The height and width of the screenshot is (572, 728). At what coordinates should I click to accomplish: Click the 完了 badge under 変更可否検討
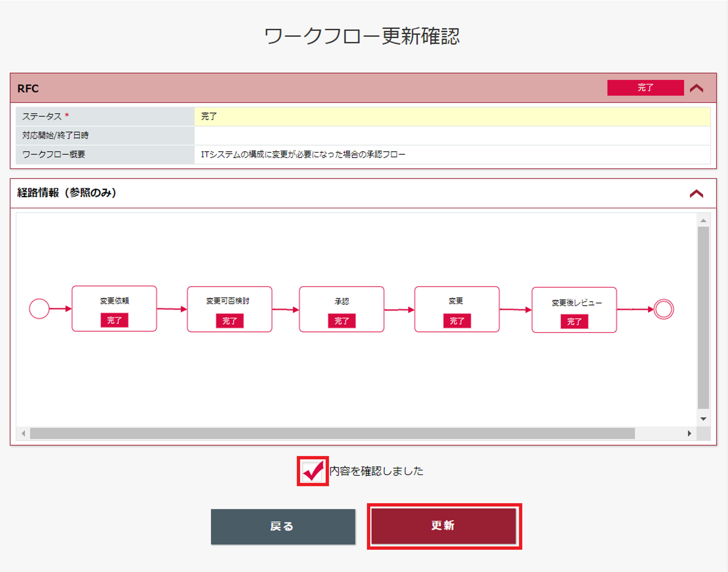coord(229,321)
